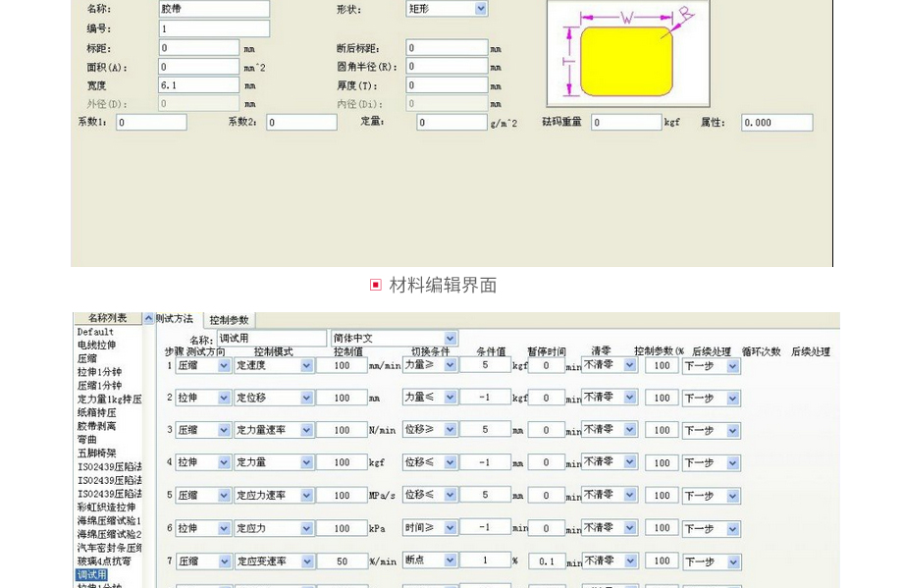
Task: Open the 形状 dropdown showing 矩形
Action: [481, 9]
